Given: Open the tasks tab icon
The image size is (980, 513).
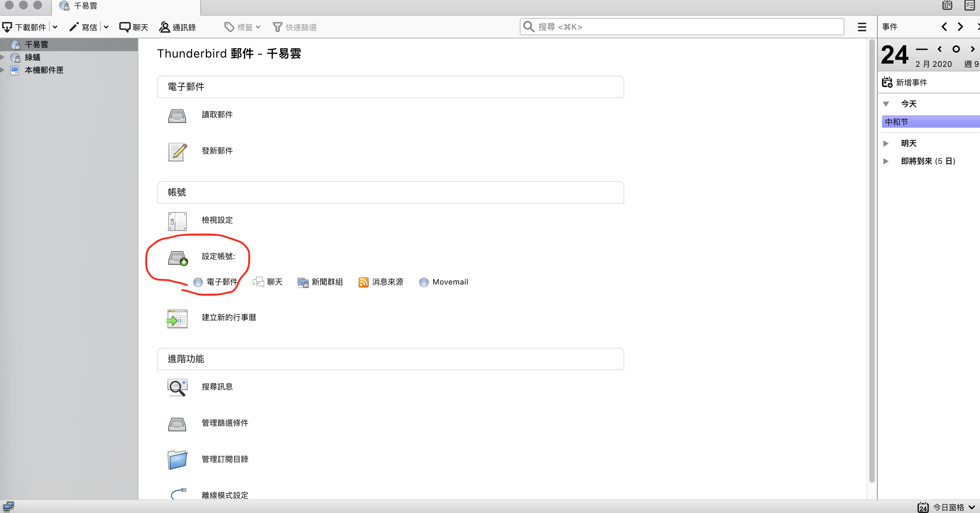Looking at the screenshot, I should (970, 5).
